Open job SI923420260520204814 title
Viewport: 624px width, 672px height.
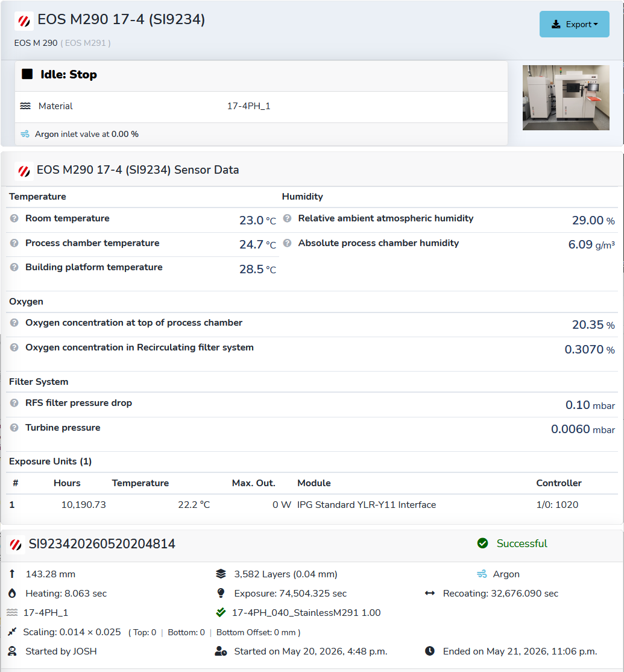point(102,544)
